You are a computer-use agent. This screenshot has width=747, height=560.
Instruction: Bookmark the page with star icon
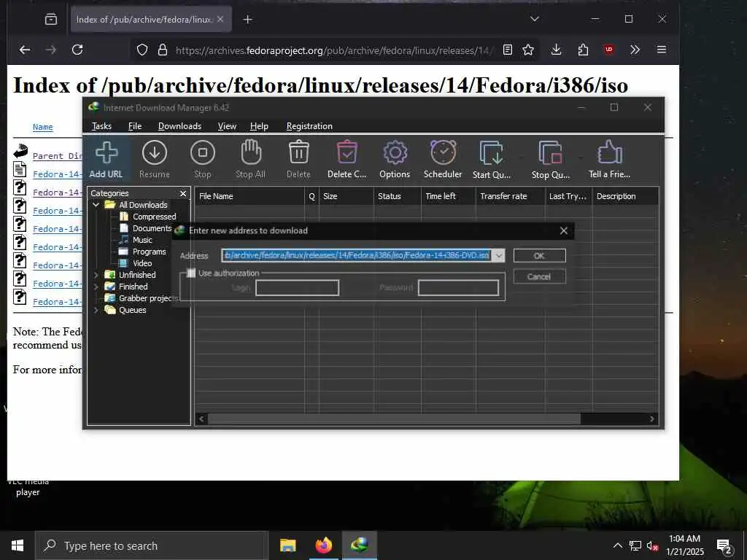[528, 50]
